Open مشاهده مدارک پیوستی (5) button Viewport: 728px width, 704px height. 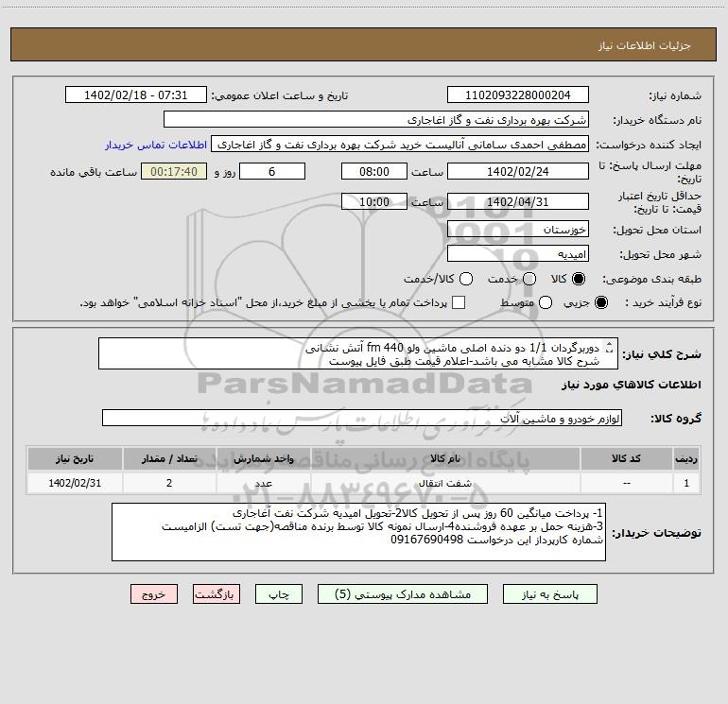(x=403, y=594)
